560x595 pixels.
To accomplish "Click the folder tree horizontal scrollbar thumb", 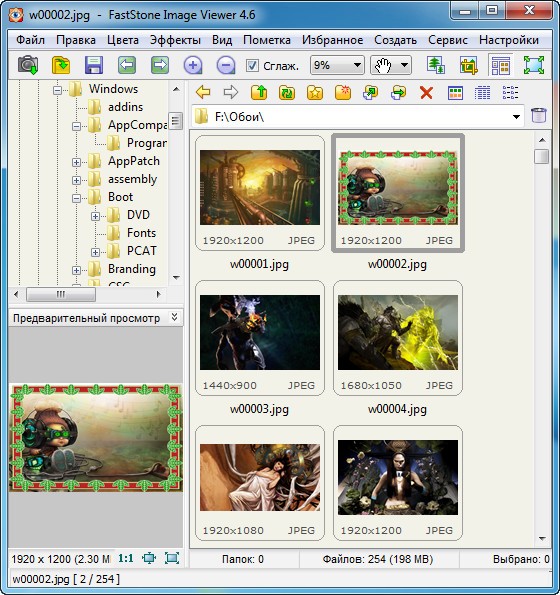I will [x=61, y=294].
